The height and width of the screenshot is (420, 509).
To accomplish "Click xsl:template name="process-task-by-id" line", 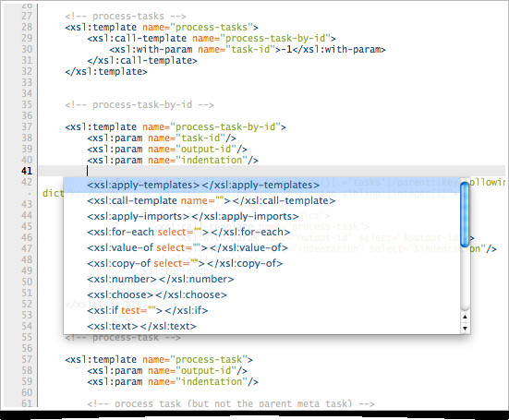I will tap(176, 126).
